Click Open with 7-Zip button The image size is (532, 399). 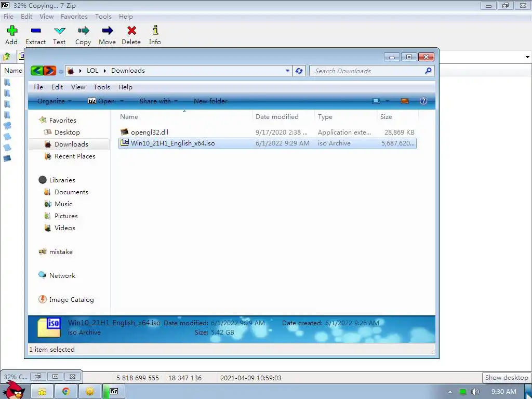(x=101, y=101)
